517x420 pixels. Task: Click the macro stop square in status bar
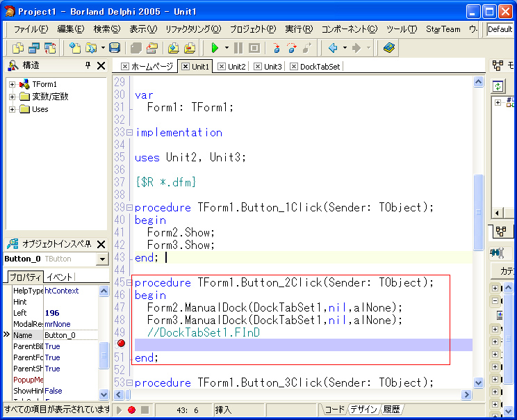point(145,410)
